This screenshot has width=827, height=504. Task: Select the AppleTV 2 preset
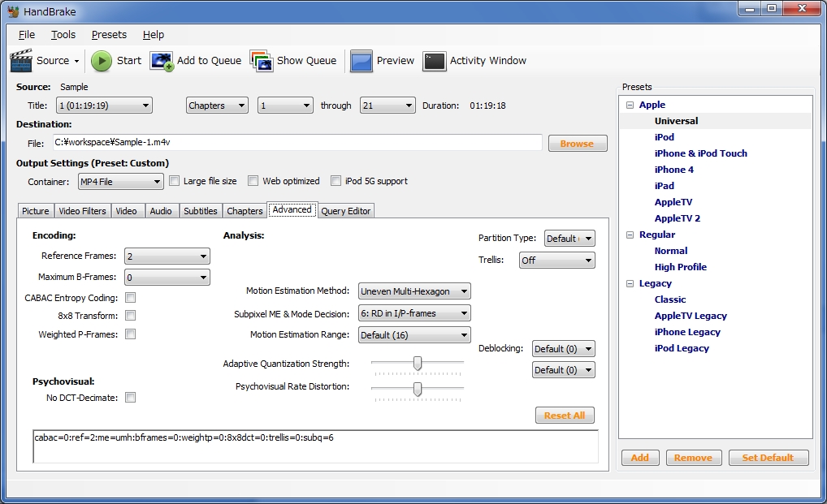point(678,218)
